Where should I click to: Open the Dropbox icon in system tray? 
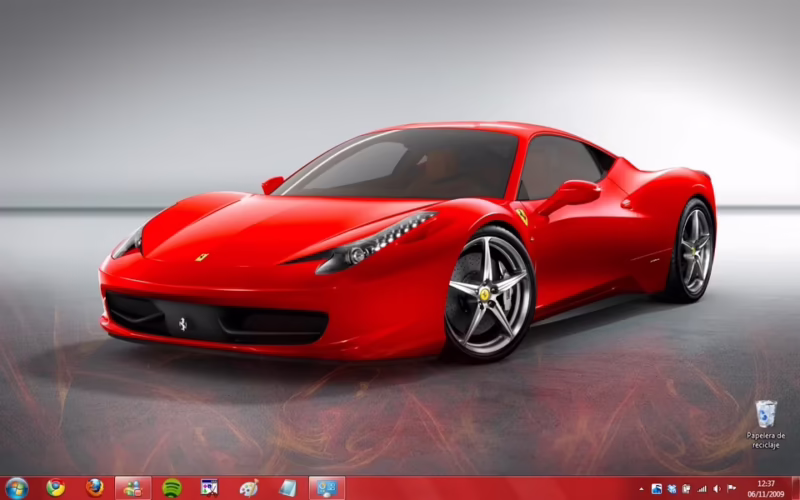(x=672, y=488)
